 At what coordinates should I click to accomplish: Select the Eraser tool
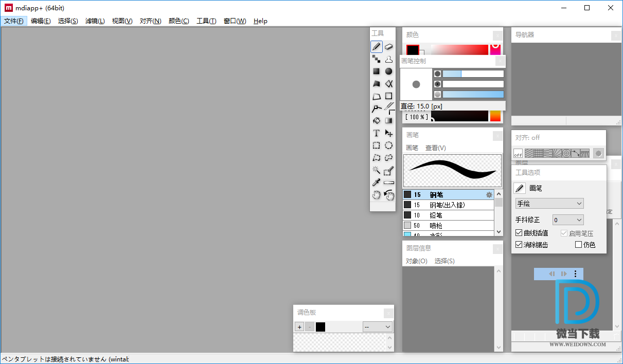[x=389, y=47]
